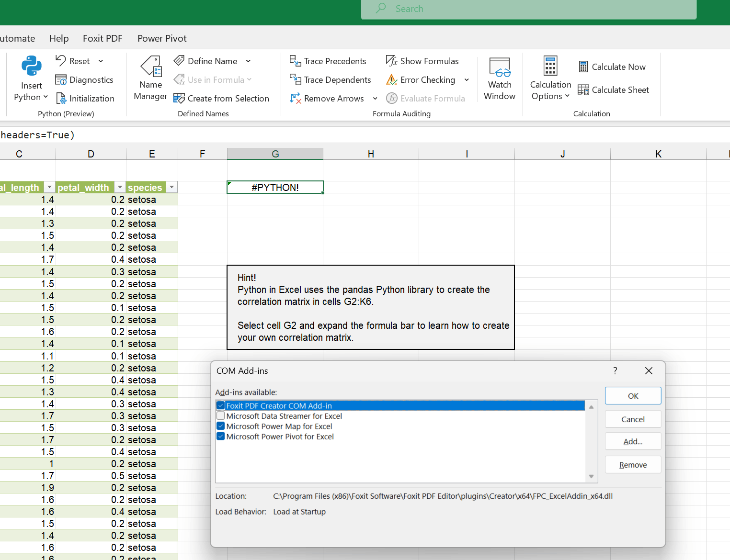Uncheck Foxit PDF Creator COM Add-in
Screen dimensions: 730x560
point(221,406)
